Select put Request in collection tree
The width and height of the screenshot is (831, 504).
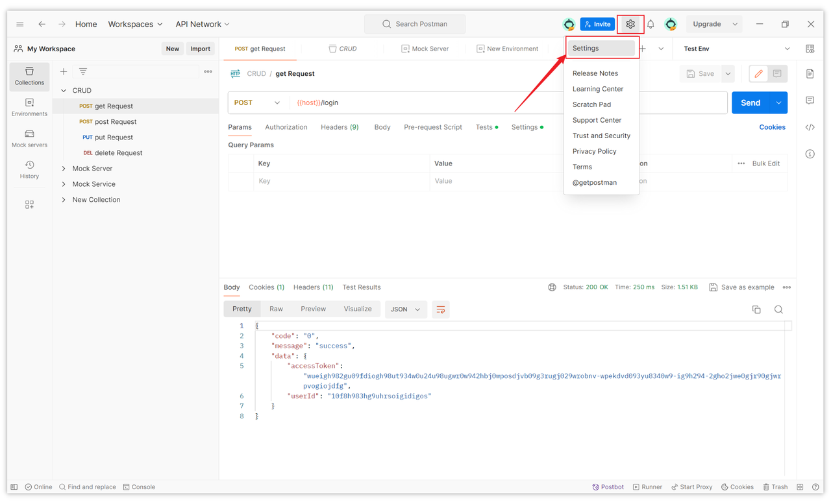point(114,138)
